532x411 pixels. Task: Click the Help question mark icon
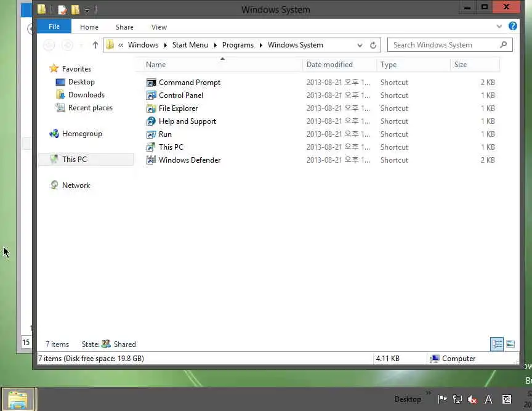513,26
